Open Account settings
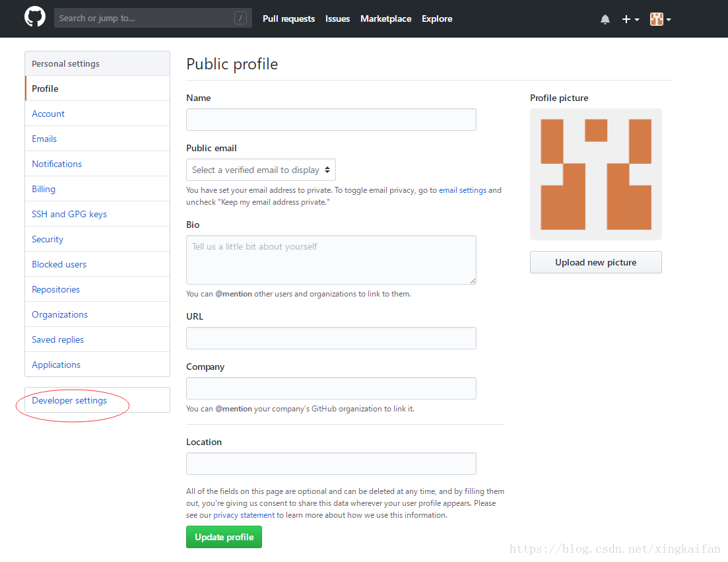Viewport: 728px width, 562px height. point(98,114)
